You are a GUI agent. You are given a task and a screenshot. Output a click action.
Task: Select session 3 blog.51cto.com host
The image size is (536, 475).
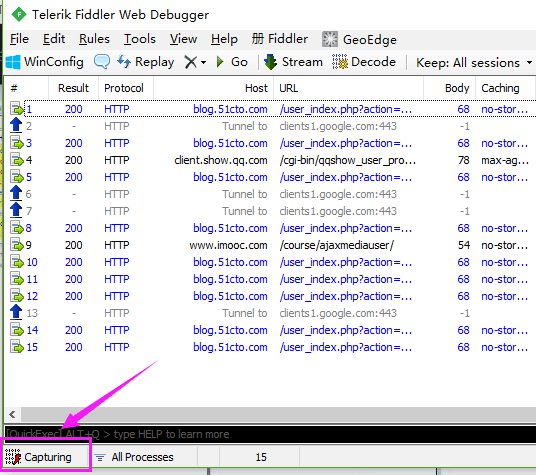pos(230,143)
